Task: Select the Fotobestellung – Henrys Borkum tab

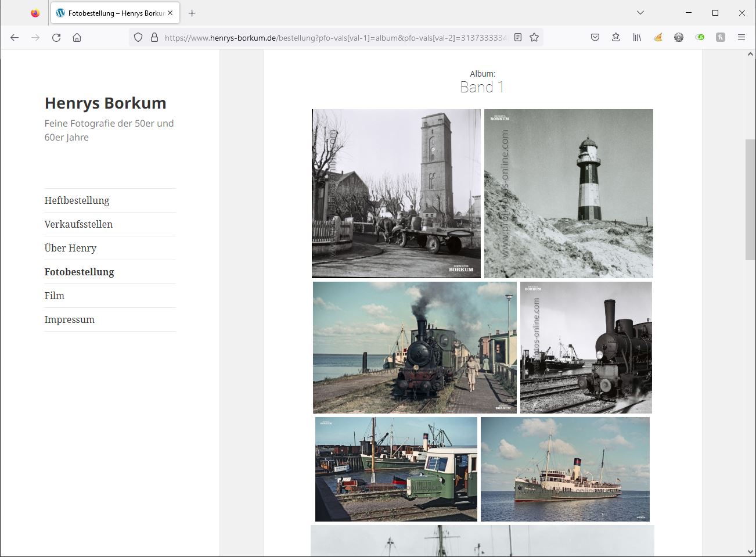Action: click(x=115, y=13)
